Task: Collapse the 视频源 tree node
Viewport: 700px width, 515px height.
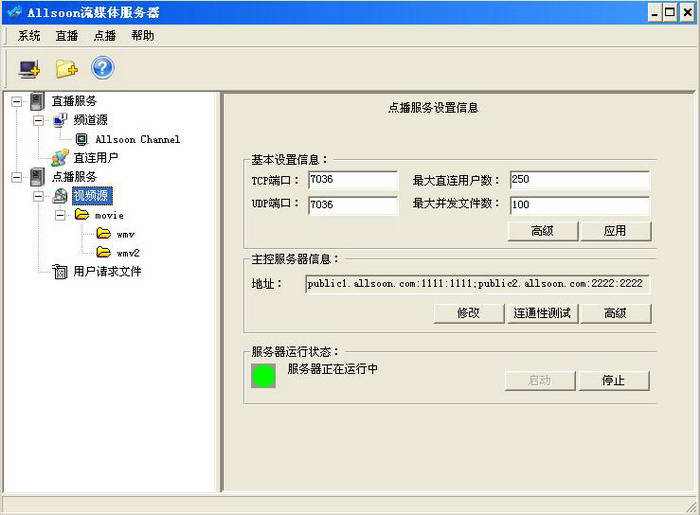Action: pos(38,196)
